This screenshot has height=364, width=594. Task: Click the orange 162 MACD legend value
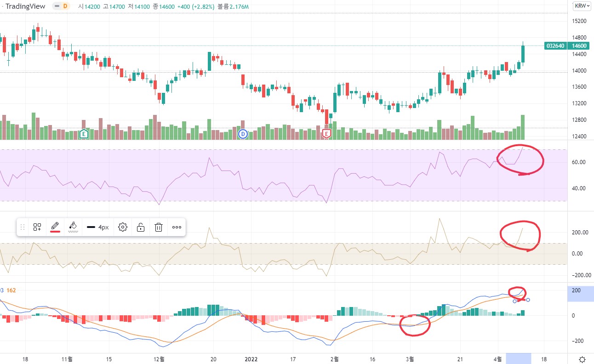11,290
